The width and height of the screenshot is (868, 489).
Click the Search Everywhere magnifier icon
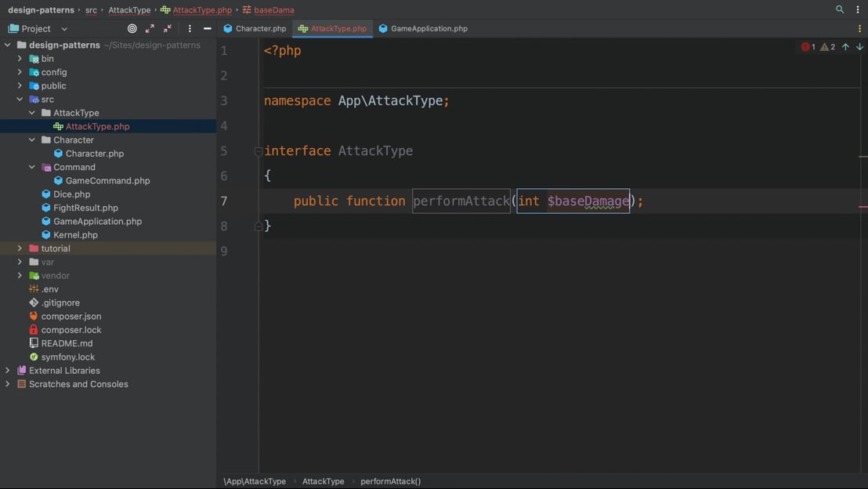[x=840, y=9]
